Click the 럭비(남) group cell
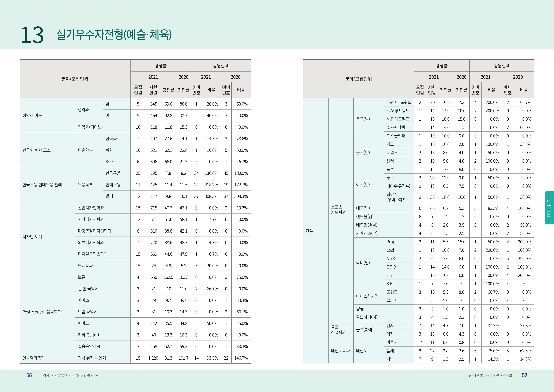This screenshot has width=554, height=392. click(x=363, y=263)
